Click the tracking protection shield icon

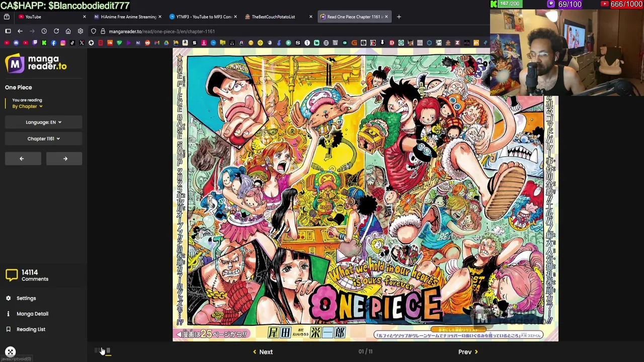click(x=94, y=31)
